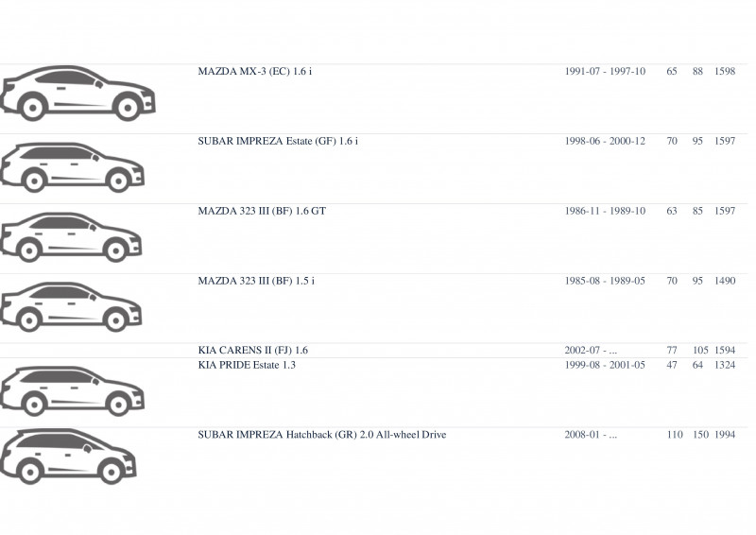The image size is (756, 535).
Task: Click the 1998-06 - 2000-12 production dates
Action: click(605, 142)
